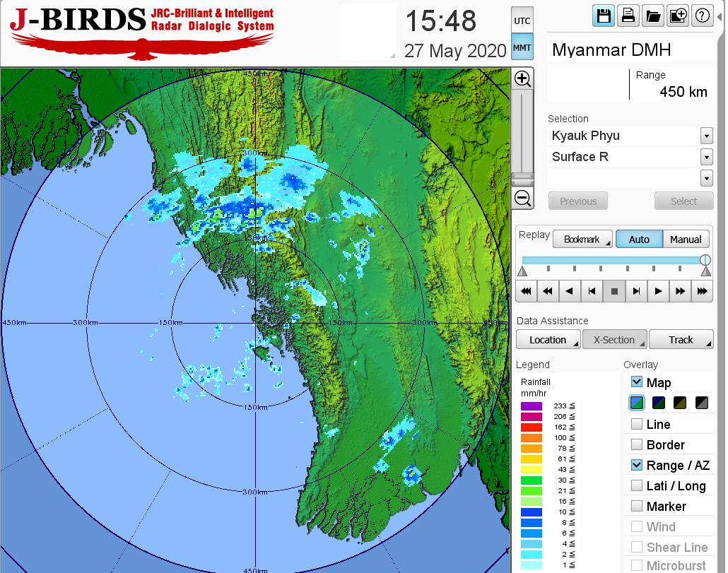Open the Kyauk Phyu station dropdown
Viewport: 728px width, 573px height.
706,136
